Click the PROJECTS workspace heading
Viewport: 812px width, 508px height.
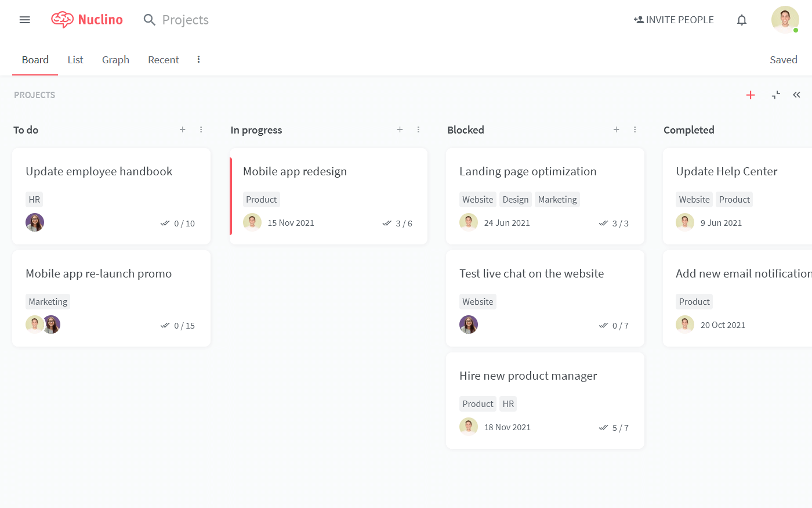coord(35,95)
